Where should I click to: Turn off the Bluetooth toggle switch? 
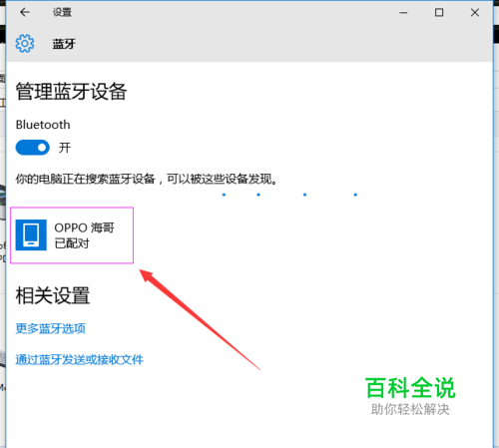pos(33,148)
